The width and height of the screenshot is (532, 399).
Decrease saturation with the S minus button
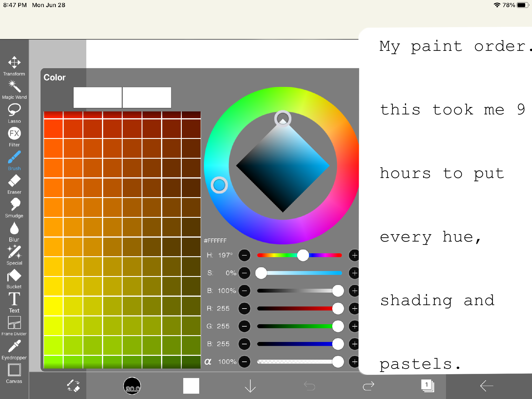[244, 273]
